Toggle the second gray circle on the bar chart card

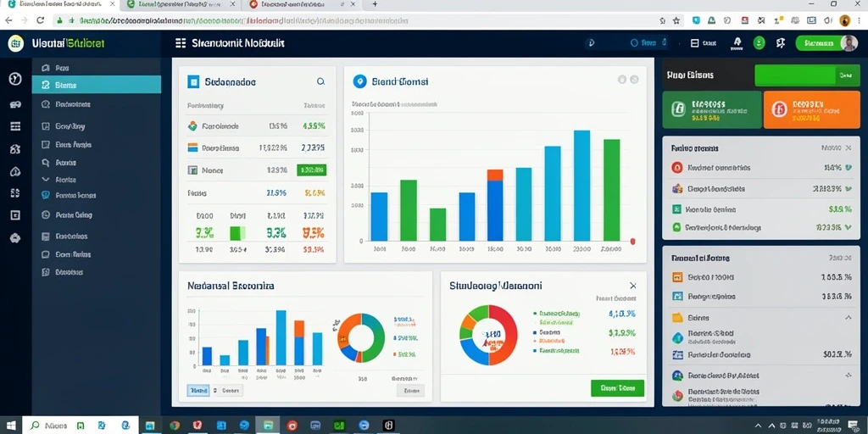click(634, 80)
